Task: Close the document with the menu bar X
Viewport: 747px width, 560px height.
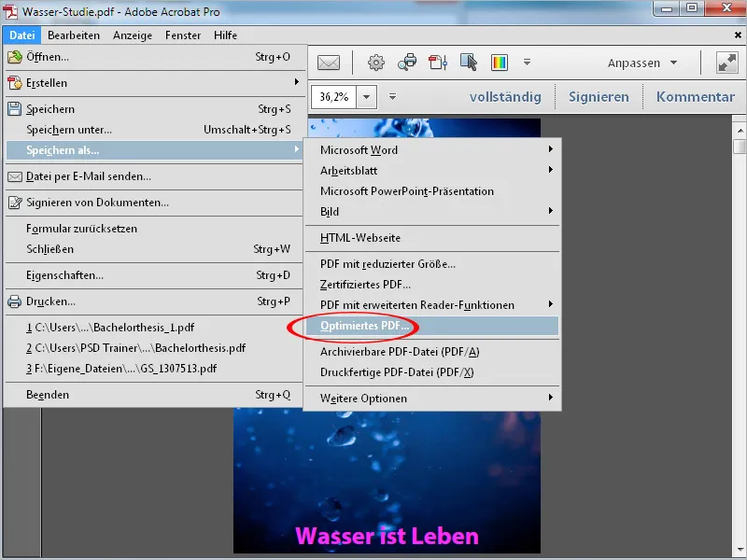Action: pyautogui.click(x=738, y=35)
